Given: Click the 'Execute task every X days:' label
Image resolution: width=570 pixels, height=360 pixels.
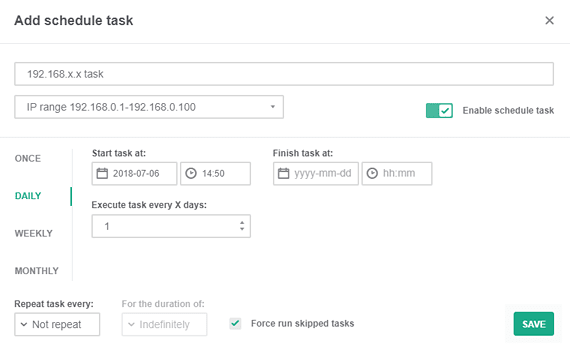Looking at the screenshot, I should (149, 205).
